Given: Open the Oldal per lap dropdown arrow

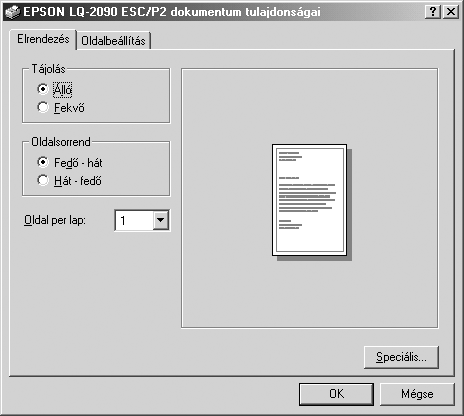Looking at the screenshot, I should pos(160,220).
